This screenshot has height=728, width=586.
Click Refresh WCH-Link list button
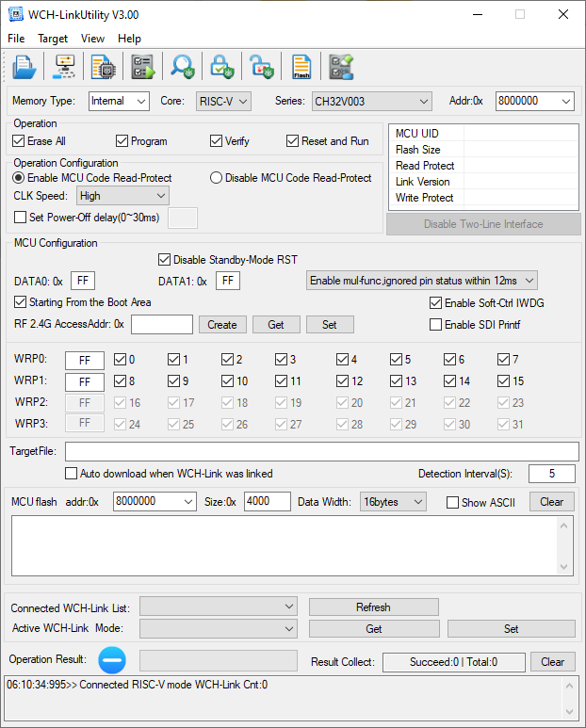pos(374,607)
